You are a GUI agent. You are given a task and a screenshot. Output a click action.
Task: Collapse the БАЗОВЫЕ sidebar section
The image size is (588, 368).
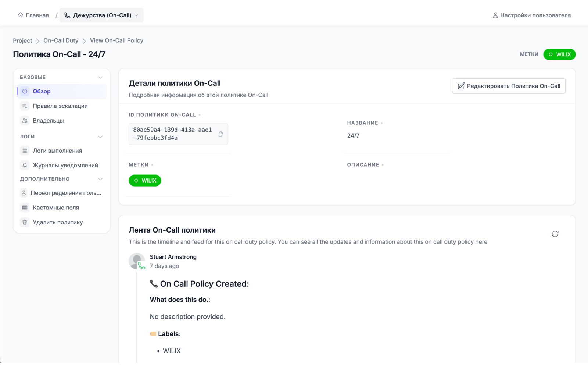(100, 77)
